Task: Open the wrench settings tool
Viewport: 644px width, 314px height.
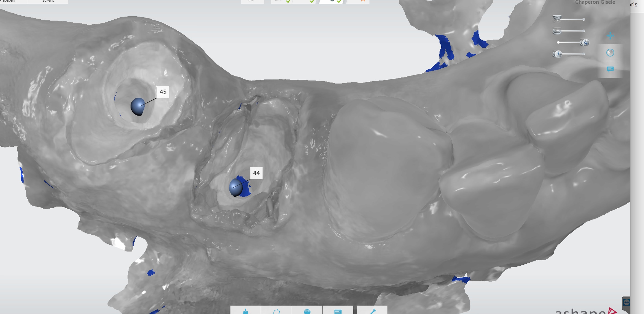Action: click(x=372, y=311)
